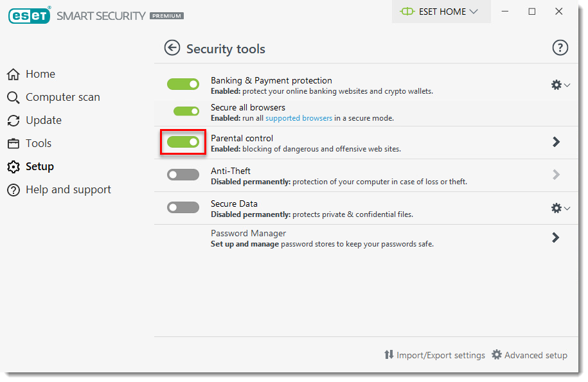
Task: Click the ESET logo in title bar
Action: coord(30,15)
